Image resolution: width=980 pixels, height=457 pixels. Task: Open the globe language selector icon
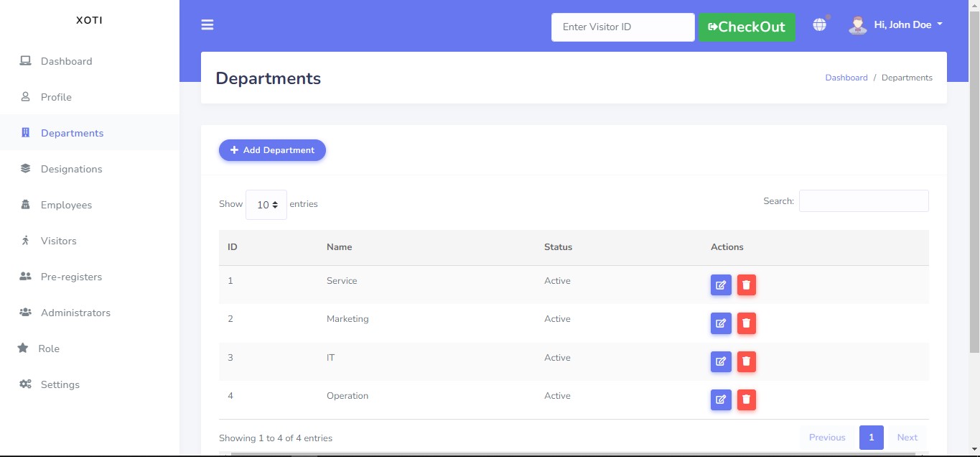coord(819,25)
